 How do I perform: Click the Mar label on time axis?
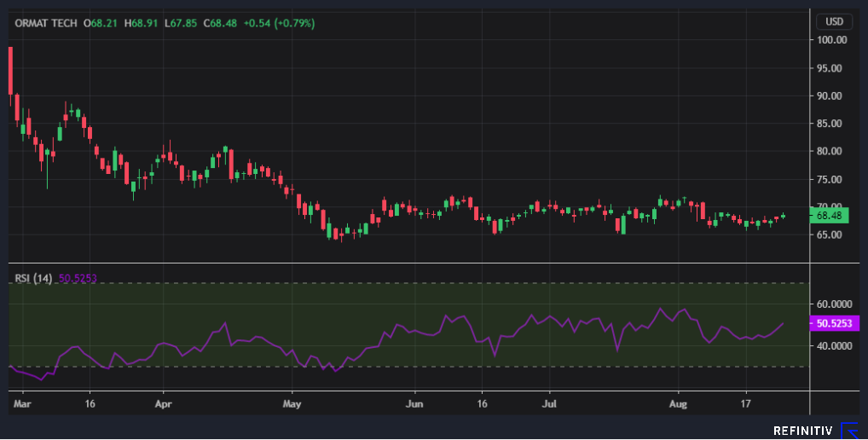coord(22,404)
